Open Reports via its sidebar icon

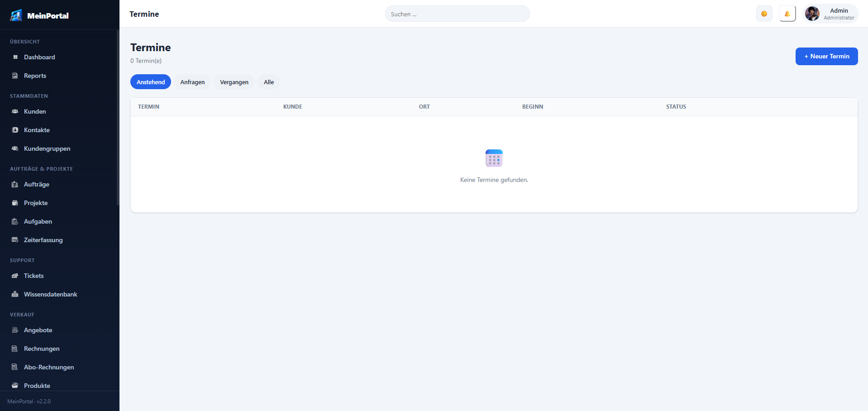(15, 76)
